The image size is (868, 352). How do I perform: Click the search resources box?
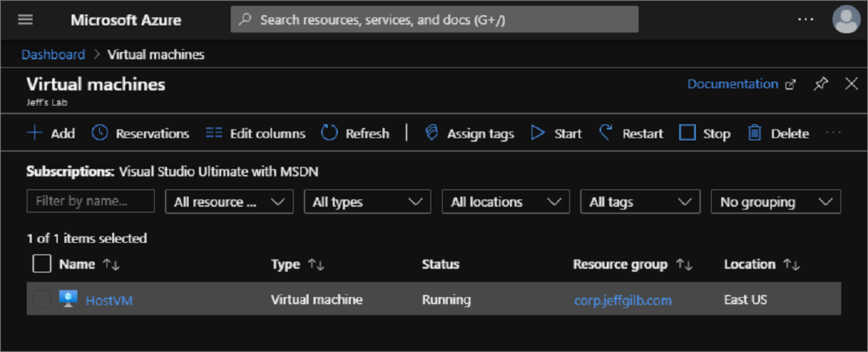tap(434, 20)
